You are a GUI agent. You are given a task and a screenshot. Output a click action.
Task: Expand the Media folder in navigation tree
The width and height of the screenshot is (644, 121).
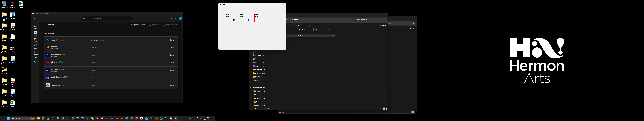[252, 105]
